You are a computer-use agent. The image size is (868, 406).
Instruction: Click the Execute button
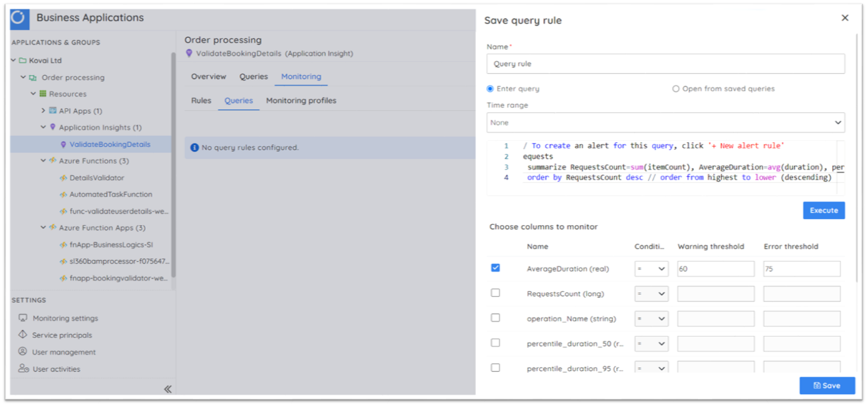[x=823, y=210]
